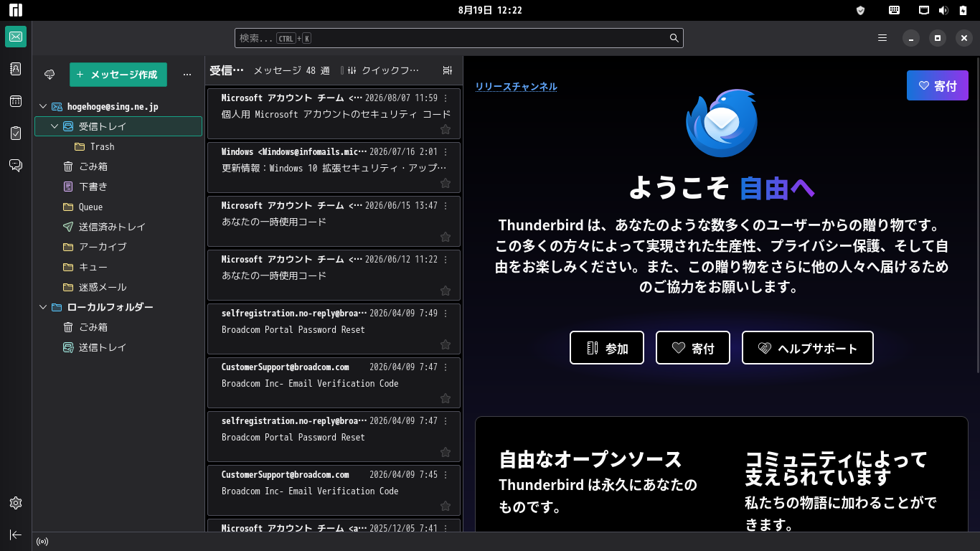Screen dimensions: 980x551
Task: Open the three-dot menu on the 2026/06/15 13:47 message
Action: [446, 205]
